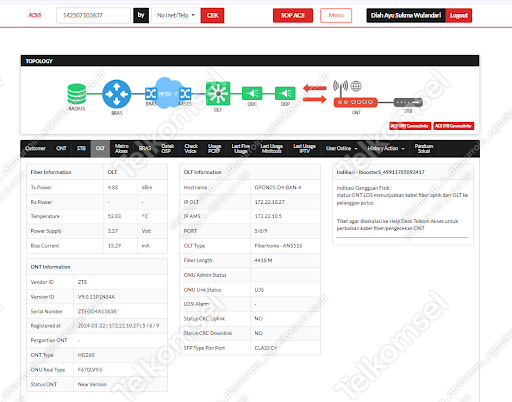Click the IP OLT value 172.22.10.27
Screen dimensions: 512x402
pyautogui.click(x=270, y=202)
